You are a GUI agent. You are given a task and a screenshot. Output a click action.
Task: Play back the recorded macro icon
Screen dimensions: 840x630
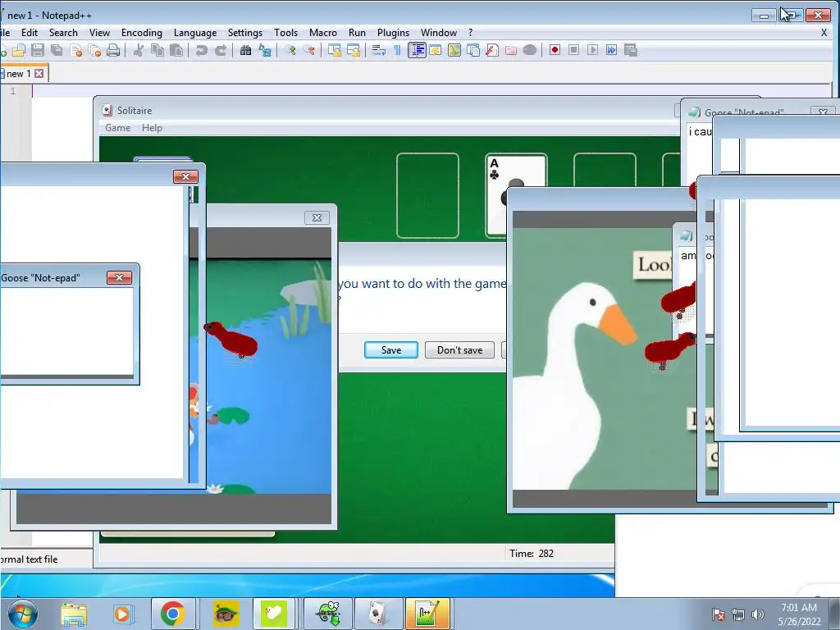592,50
